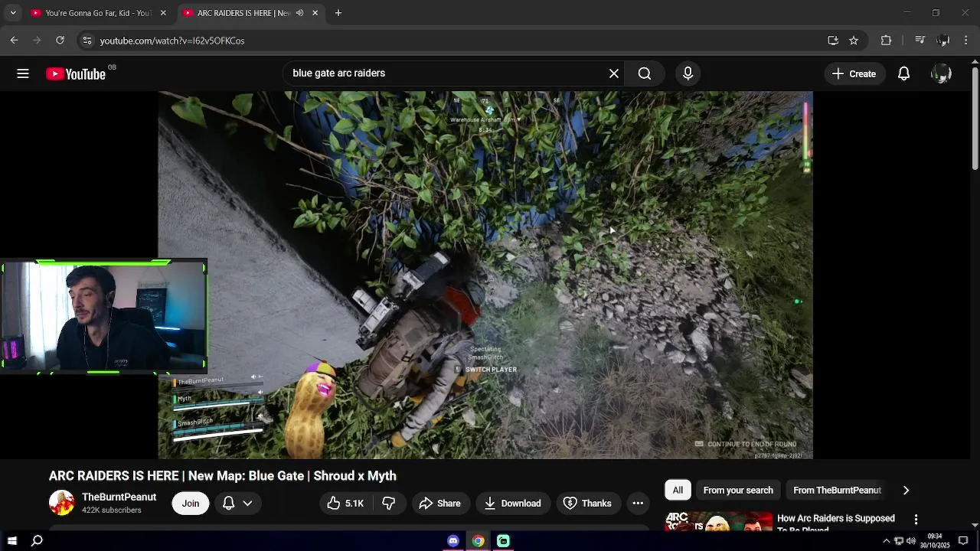This screenshot has width=980, height=551.
Task: Open the teal app icon in taskbar
Action: pyautogui.click(x=503, y=541)
